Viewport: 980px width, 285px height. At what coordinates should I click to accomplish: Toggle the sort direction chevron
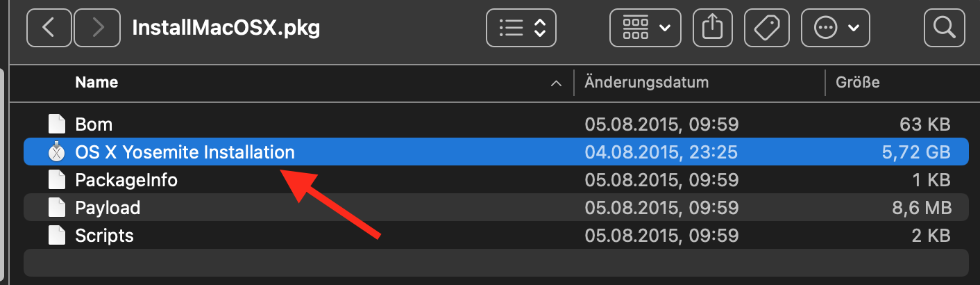(x=555, y=83)
